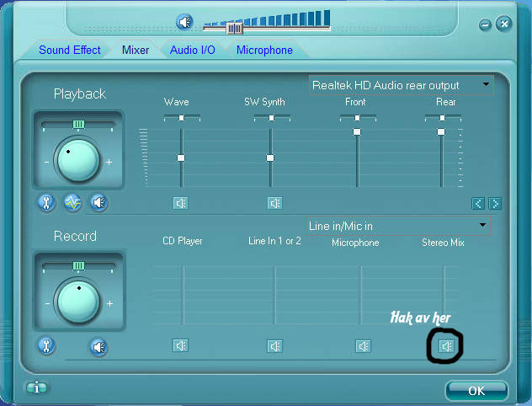Show next playback channels arrow
This screenshot has width=532, height=406.
pos(495,204)
